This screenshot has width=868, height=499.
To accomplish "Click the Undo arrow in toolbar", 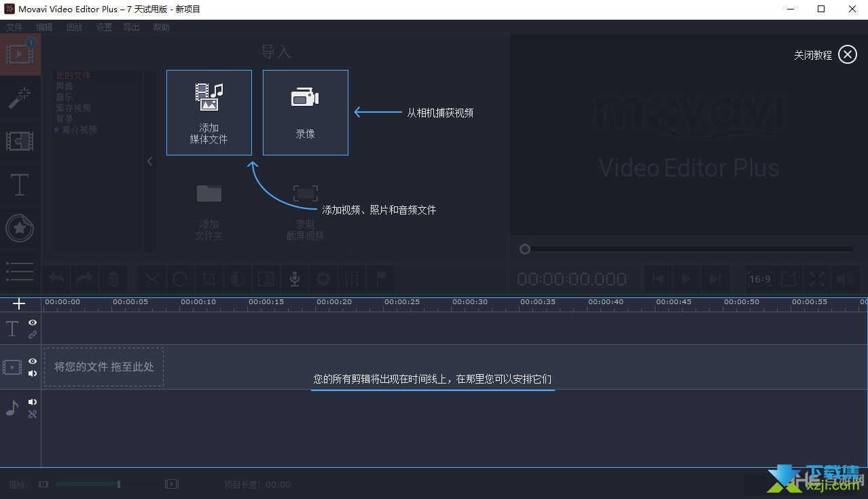I will point(57,279).
